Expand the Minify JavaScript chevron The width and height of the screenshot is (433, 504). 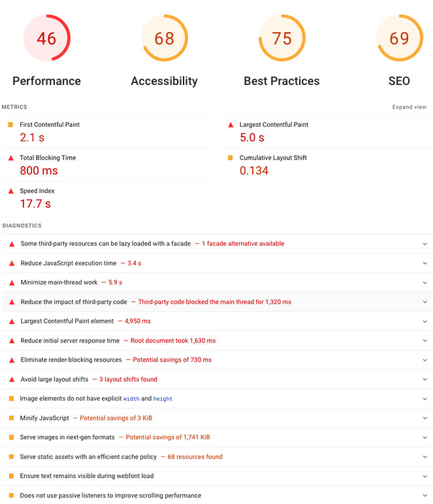click(425, 418)
